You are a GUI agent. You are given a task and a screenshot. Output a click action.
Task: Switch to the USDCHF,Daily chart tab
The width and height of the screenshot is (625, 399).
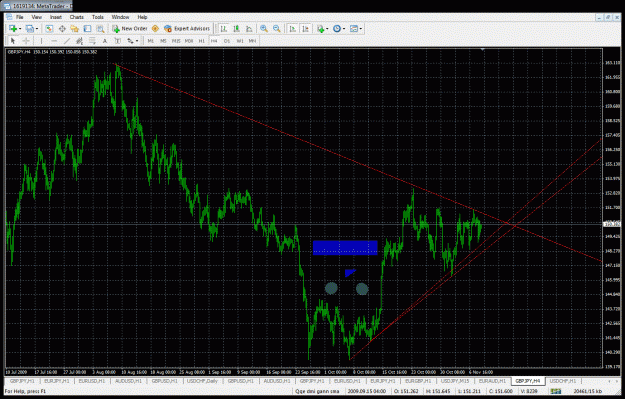click(x=202, y=381)
